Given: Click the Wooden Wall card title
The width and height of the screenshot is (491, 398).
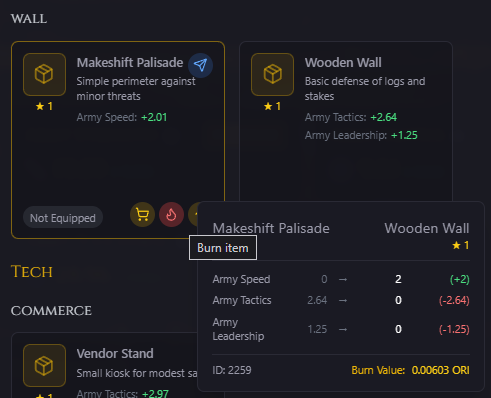Looking at the screenshot, I should tap(343, 63).
